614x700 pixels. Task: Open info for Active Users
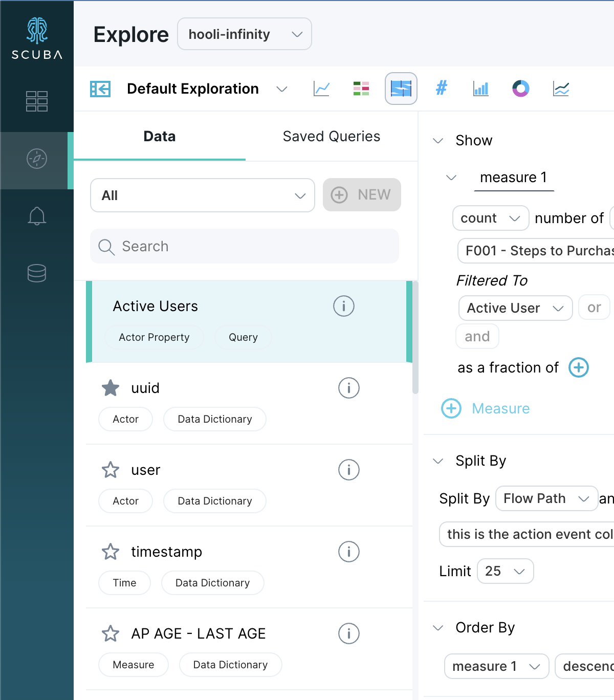point(344,306)
